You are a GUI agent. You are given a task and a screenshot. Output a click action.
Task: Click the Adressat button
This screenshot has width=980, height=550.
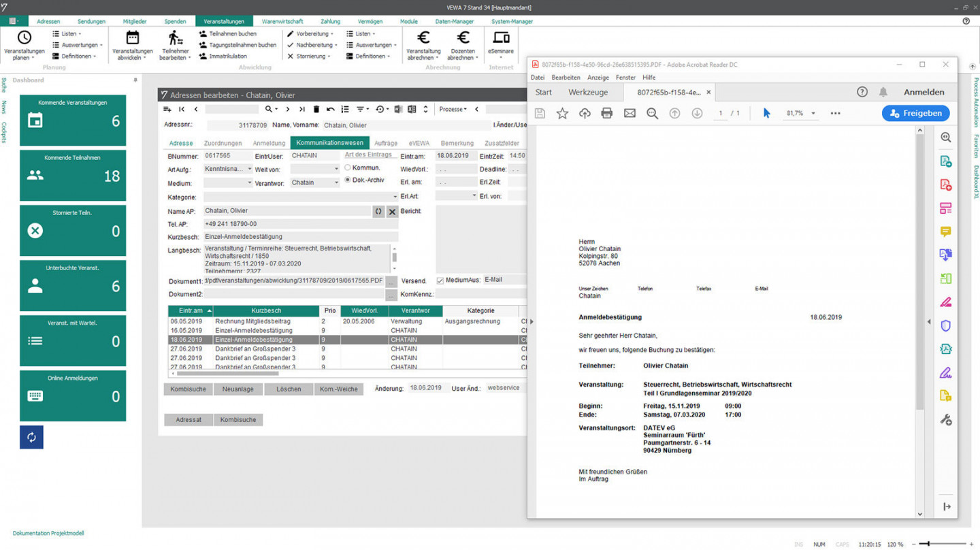189,420
